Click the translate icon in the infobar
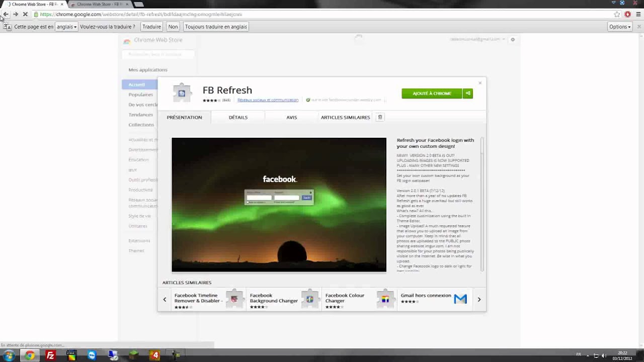This screenshot has width=644, height=362. pos(7,27)
